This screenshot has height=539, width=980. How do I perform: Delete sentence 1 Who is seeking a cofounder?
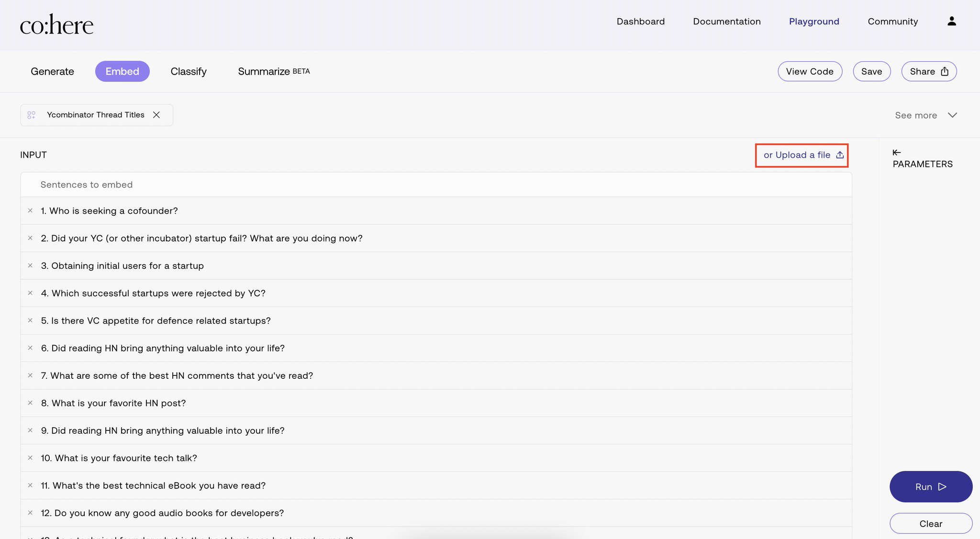(x=30, y=210)
